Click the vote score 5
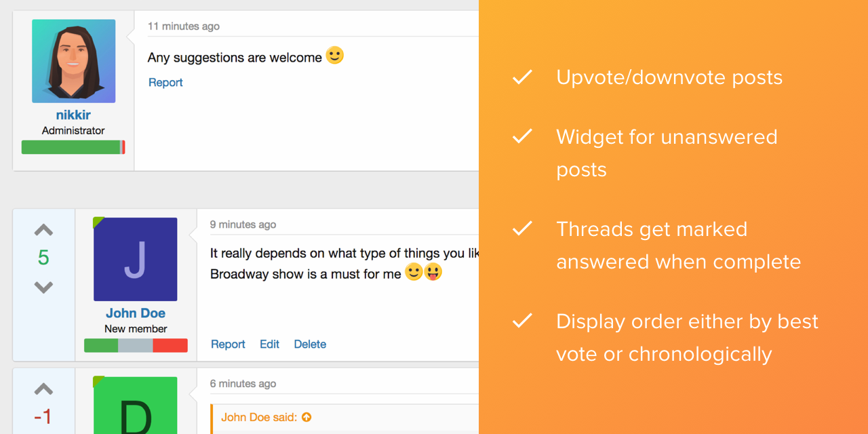Image resolution: width=868 pixels, height=434 pixels. point(43,258)
